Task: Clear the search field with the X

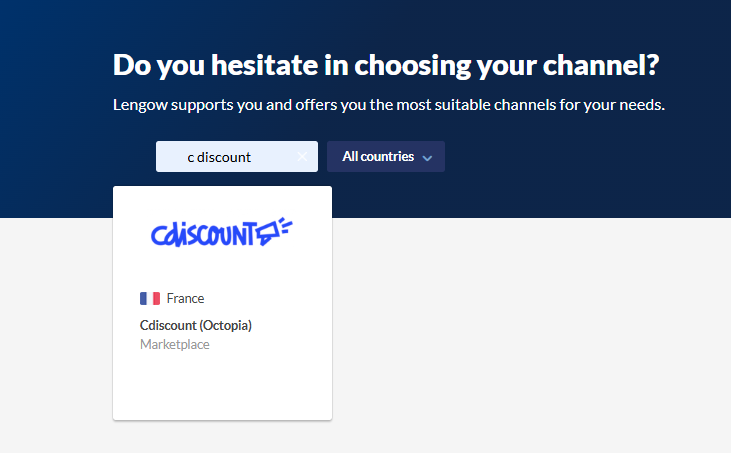Action: point(302,157)
